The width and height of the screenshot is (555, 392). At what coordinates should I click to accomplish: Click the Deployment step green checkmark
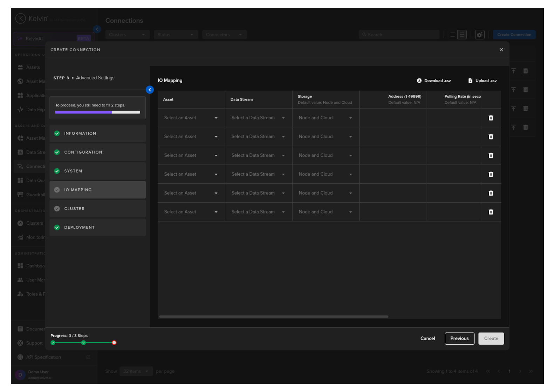pyautogui.click(x=57, y=227)
